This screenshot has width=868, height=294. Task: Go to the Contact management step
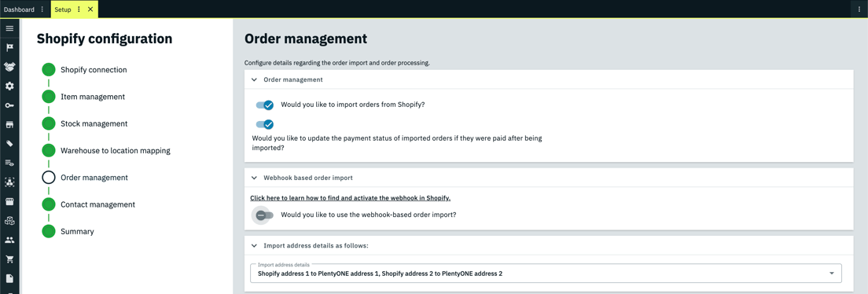[97, 204]
